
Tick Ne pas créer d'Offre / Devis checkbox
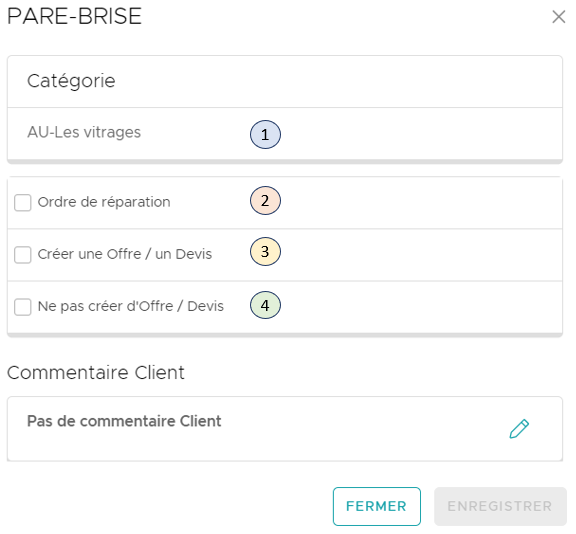point(22,307)
